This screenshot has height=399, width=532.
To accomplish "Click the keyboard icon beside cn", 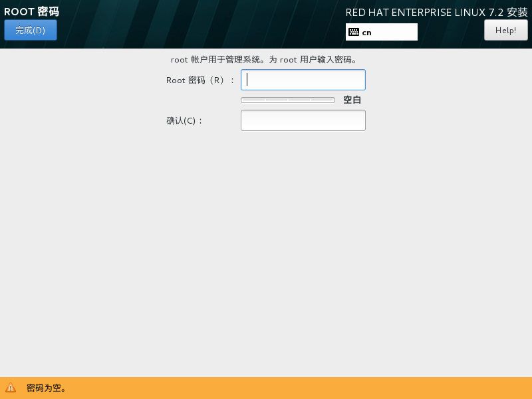I will pos(354,32).
